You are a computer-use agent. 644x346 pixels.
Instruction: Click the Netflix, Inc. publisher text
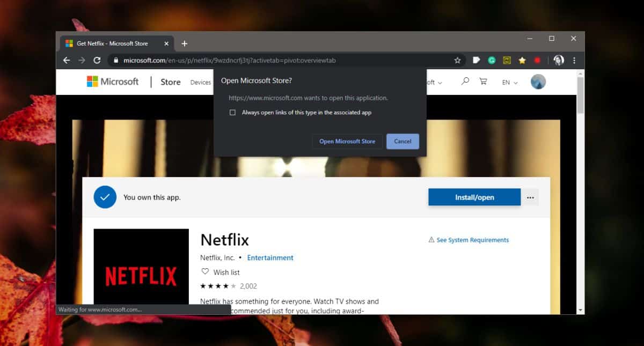(x=217, y=257)
